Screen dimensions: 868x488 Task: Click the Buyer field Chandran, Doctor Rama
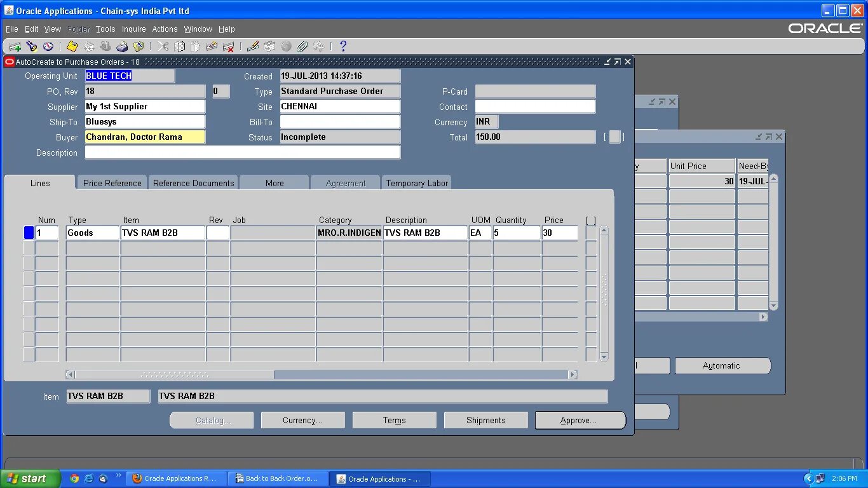point(145,137)
